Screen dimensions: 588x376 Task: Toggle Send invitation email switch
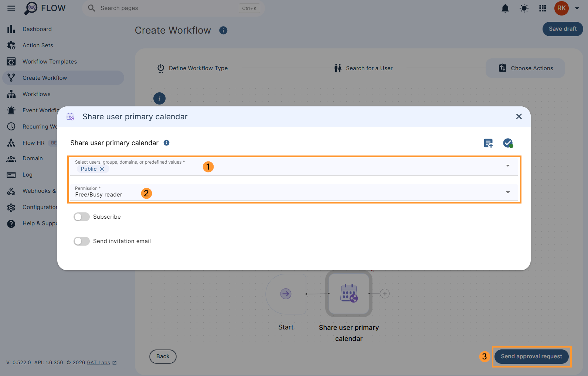[82, 241]
